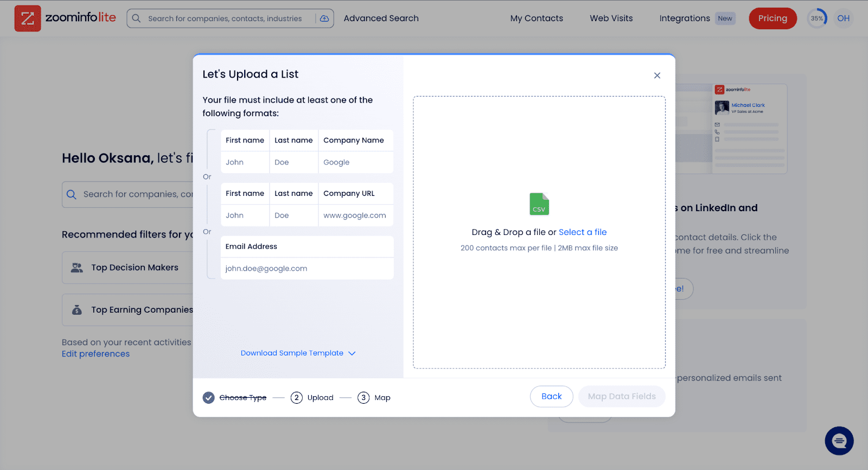Click the completed Choose Type step checkmark
This screenshot has height=470, width=868.
click(x=209, y=398)
